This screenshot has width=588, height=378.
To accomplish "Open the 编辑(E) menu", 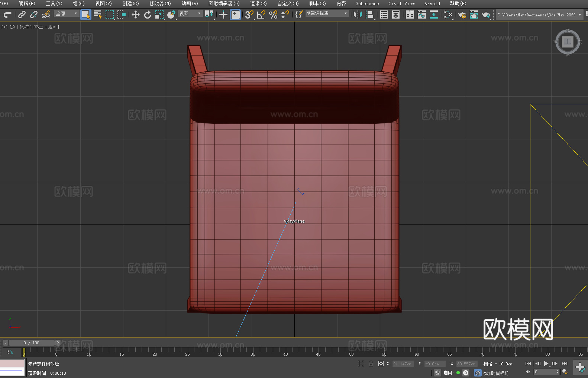I will tap(27, 3).
